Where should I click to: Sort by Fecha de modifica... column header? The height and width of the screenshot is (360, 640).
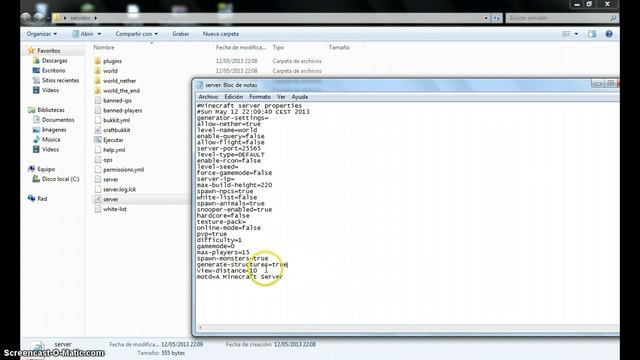click(x=240, y=47)
